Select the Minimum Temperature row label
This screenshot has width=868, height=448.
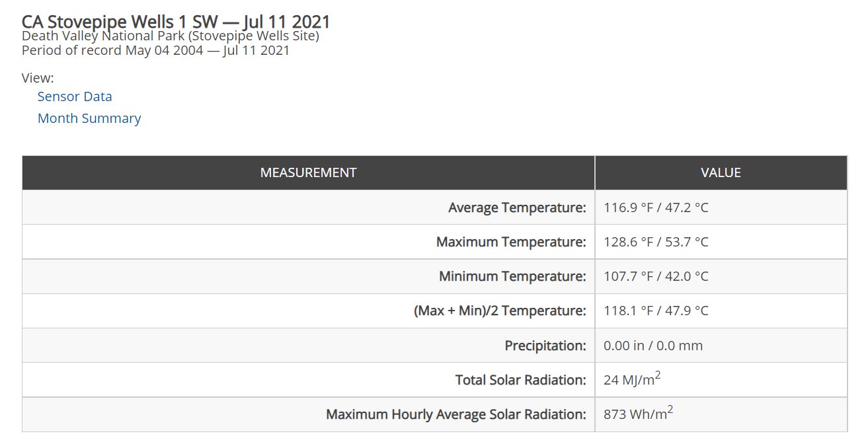[512, 276]
